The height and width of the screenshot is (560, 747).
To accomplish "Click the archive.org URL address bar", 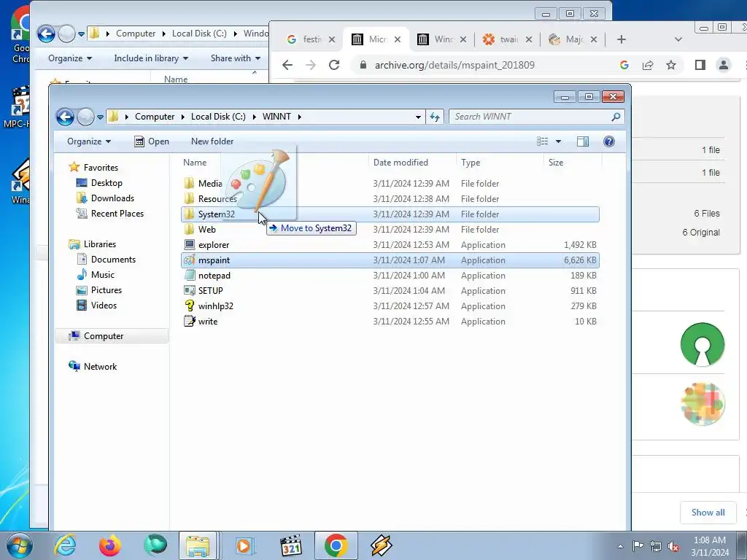I will (x=454, y=65).
